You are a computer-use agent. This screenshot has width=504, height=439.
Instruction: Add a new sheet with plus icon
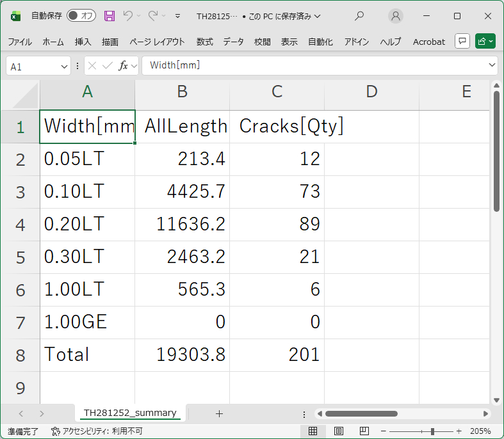(219, 413)
